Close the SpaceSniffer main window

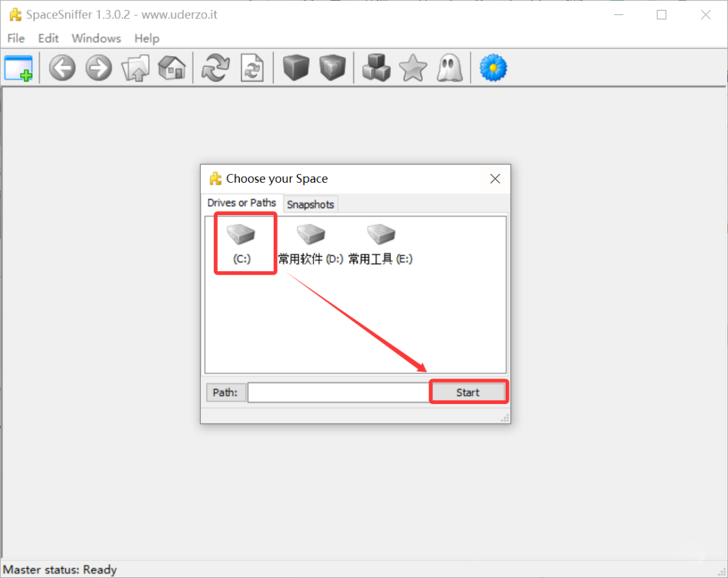click(706, 15)
